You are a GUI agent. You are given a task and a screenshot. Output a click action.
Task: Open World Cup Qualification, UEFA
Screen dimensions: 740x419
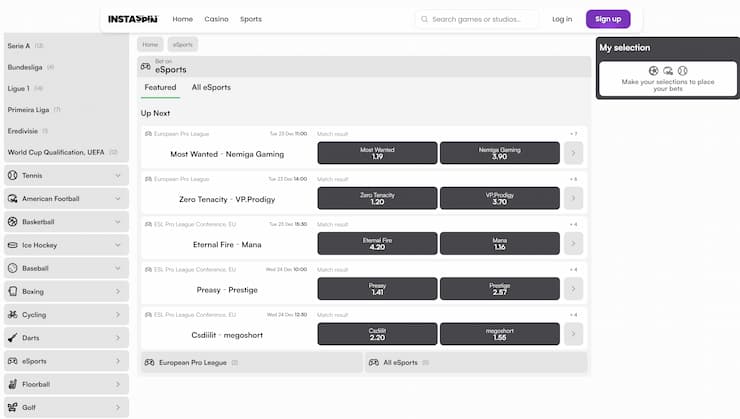pyautogui.click(x=66, y=152)
